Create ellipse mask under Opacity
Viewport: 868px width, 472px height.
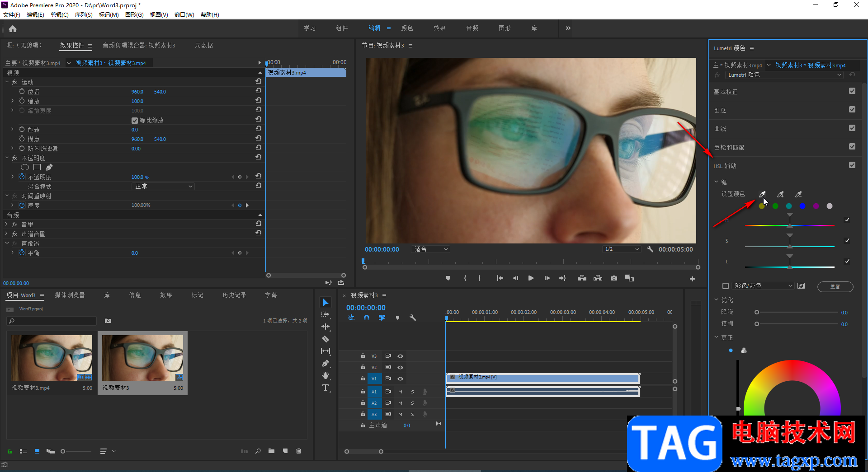point(25,168)
